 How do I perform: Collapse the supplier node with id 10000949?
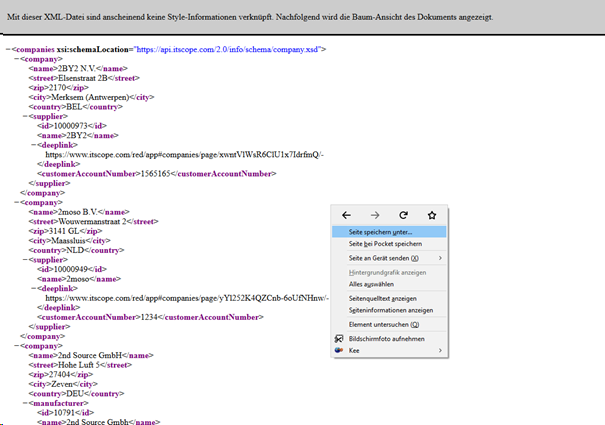point(25,260)
